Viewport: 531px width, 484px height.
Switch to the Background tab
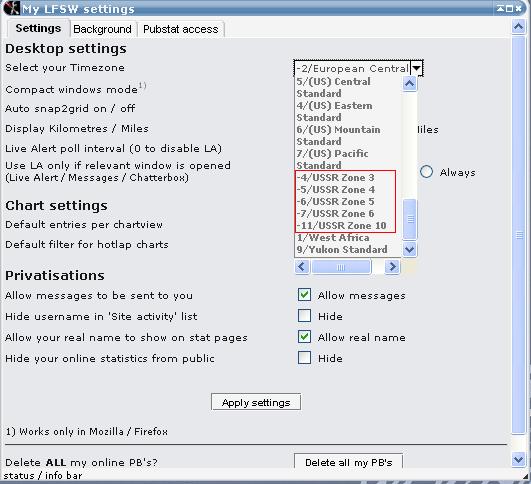102,29
